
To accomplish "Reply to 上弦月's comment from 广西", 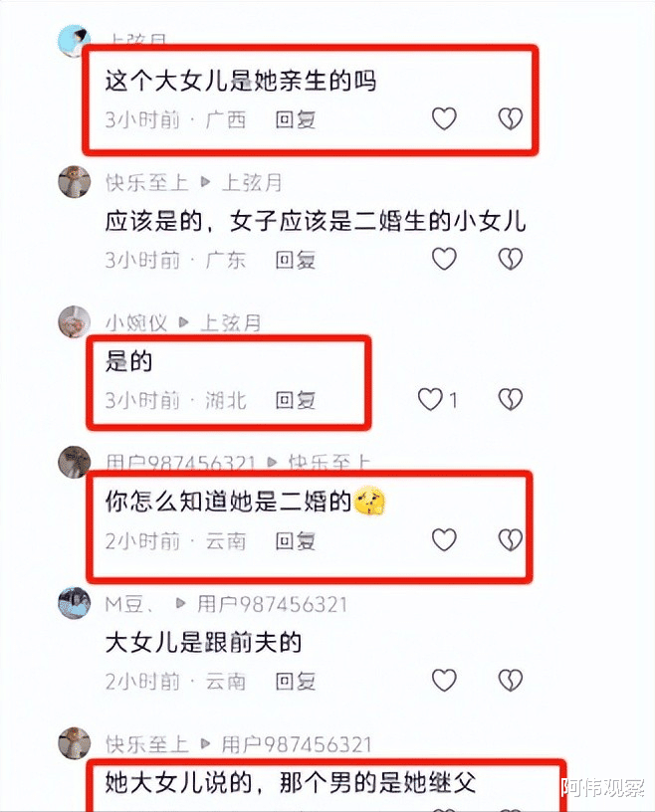I will click(x=295, y=119).
